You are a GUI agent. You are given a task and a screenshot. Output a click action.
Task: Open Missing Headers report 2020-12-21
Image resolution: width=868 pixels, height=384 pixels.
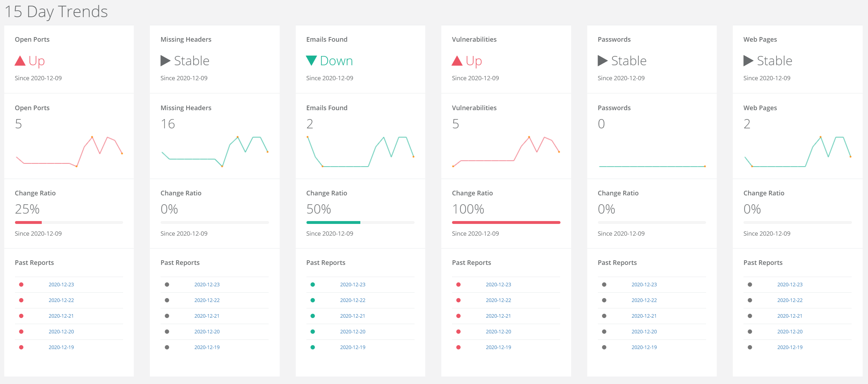coord(207,316)
